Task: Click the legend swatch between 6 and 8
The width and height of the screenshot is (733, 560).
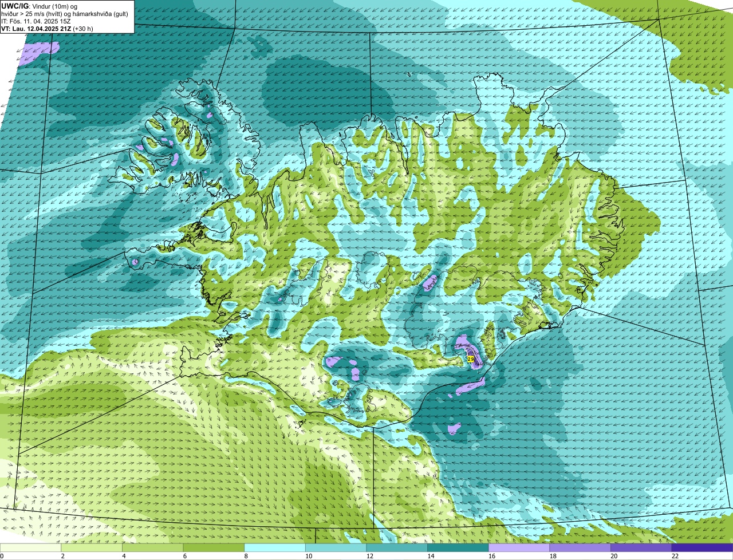Action: click(214, 547)
